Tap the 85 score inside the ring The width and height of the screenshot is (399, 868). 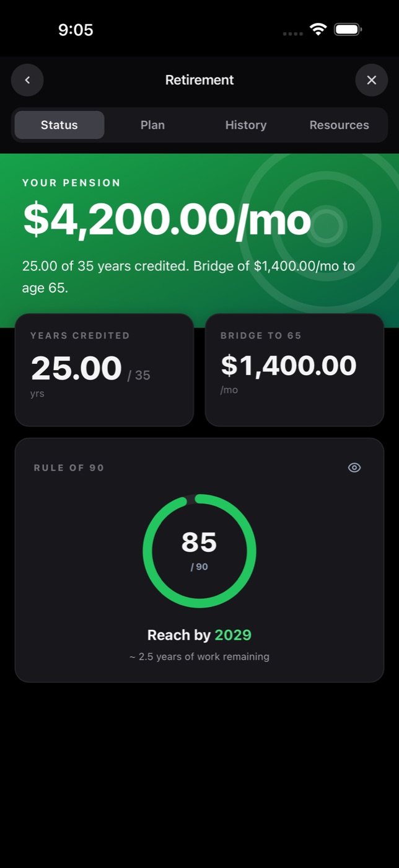click(199, 542)
